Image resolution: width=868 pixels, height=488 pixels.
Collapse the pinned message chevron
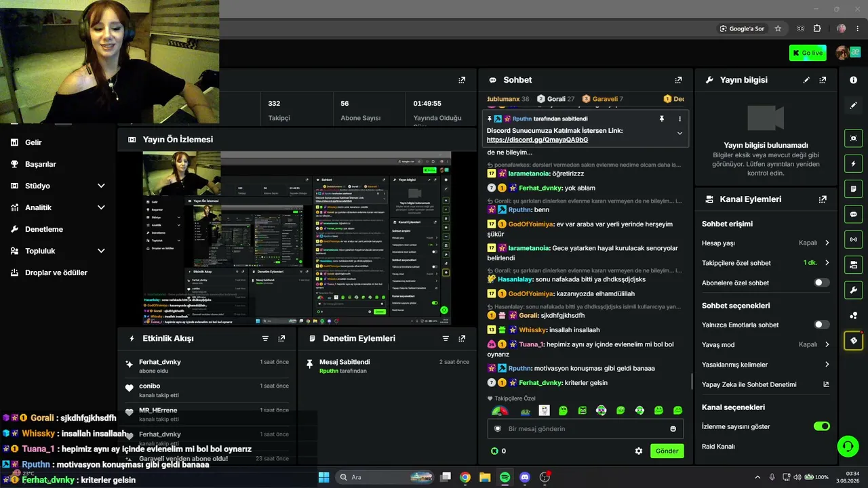click(x=679, y=134)
